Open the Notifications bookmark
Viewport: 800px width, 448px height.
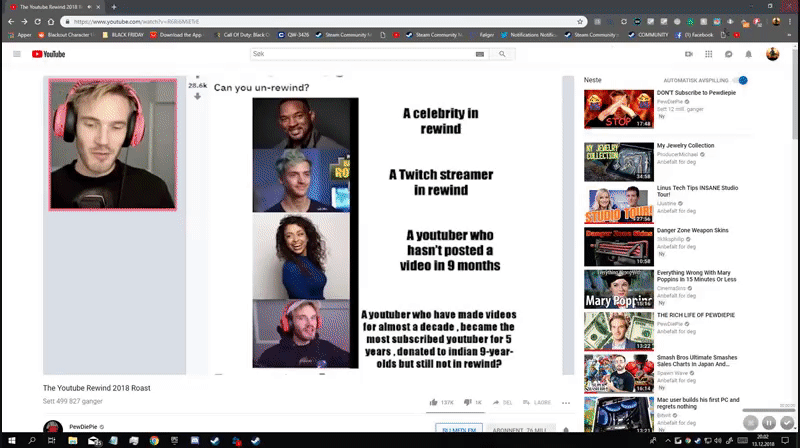(529, 35)
